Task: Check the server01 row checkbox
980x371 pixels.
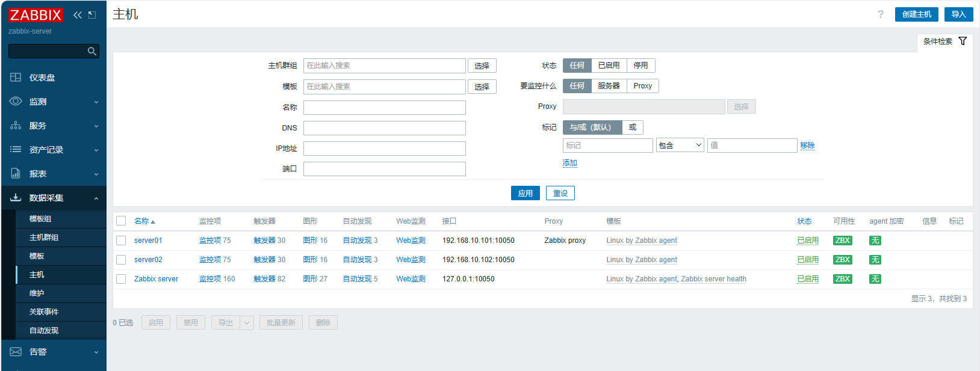Action: pyautogui.click(x=121, y=241)
